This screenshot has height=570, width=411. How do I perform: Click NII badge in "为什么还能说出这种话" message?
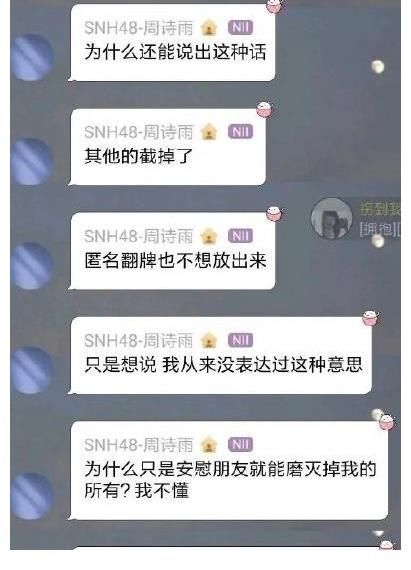click(240, 28)
